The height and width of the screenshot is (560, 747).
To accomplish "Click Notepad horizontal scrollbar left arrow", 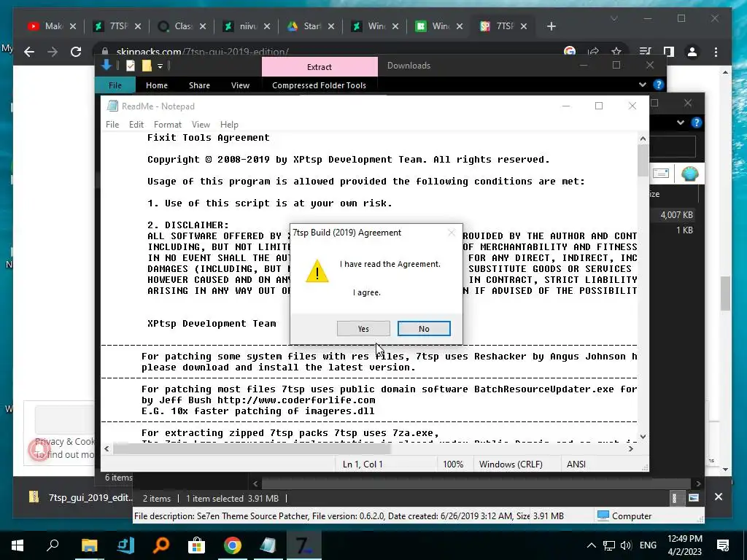I will 107,448.
